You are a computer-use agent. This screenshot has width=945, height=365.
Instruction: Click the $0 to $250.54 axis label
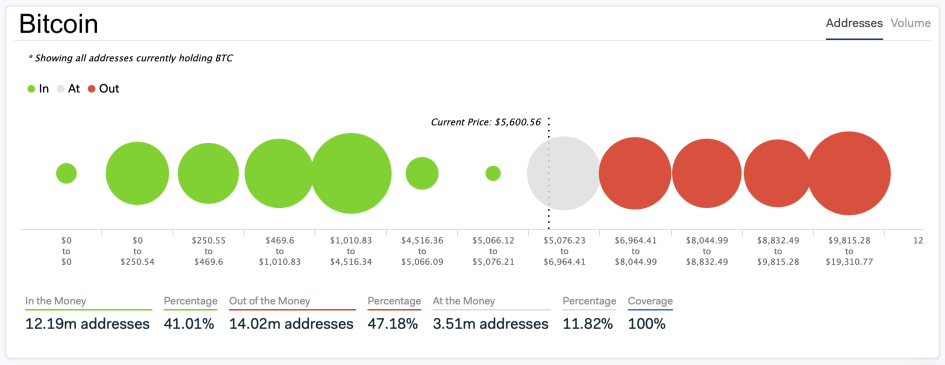[137, 251]
